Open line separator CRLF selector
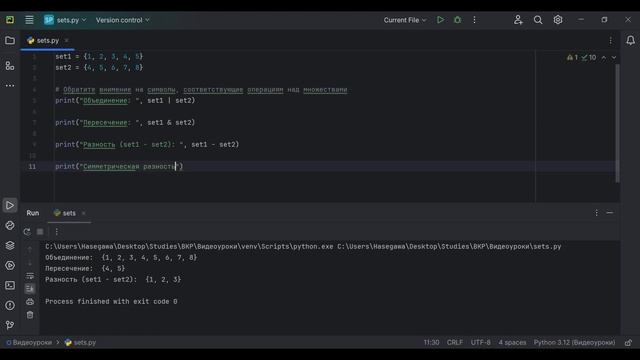Image resolution: width=640 pixels, height=360 pixels. coord(455,342)
